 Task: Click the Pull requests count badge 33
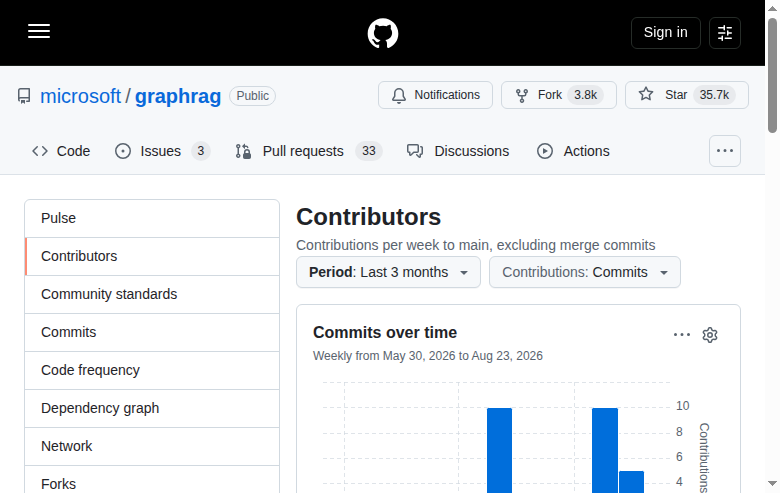(369, 151)
